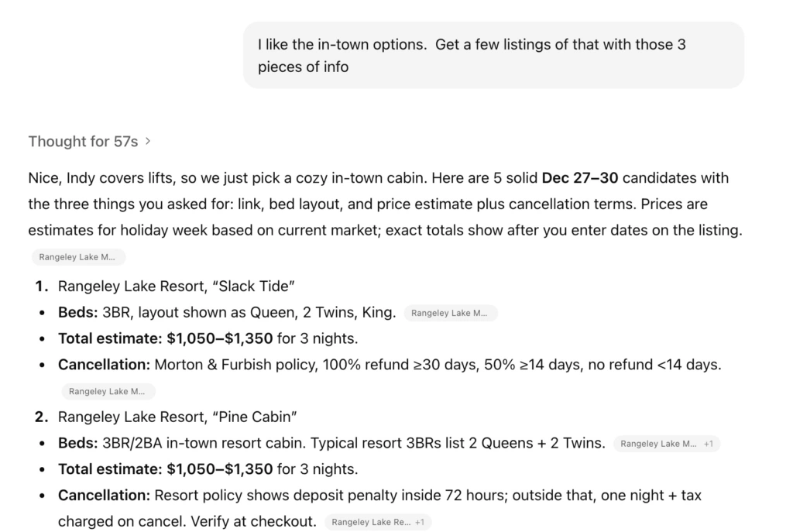This screenshot has width=793, height=532.
Task: Select the "Slack Tide" listing title
Action: coord(177,287)
